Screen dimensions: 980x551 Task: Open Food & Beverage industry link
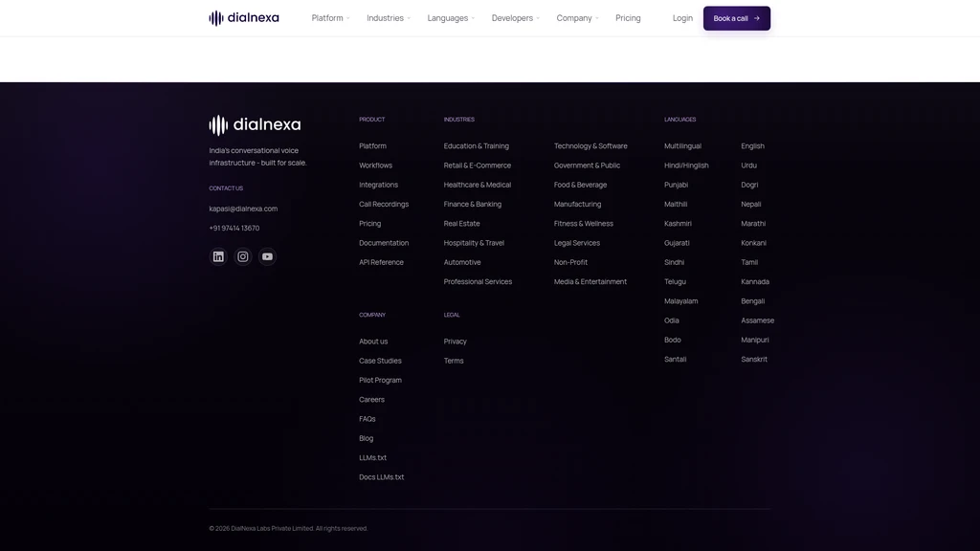pyautogui.click(x=580, y=185)
